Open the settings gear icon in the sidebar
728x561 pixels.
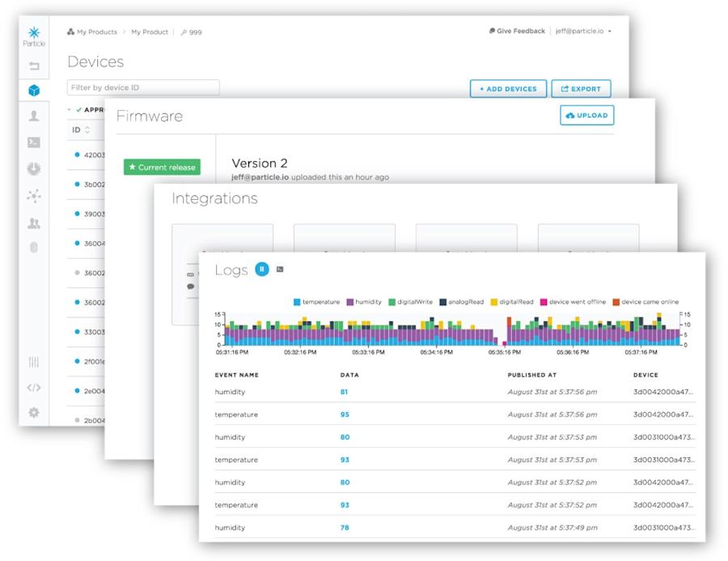[34, 412]
